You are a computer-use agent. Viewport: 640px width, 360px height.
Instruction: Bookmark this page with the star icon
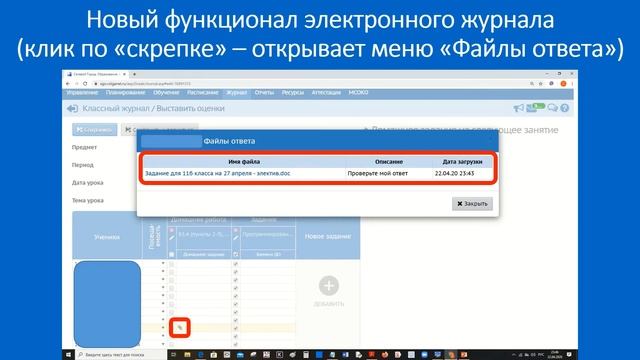(541, 84)
